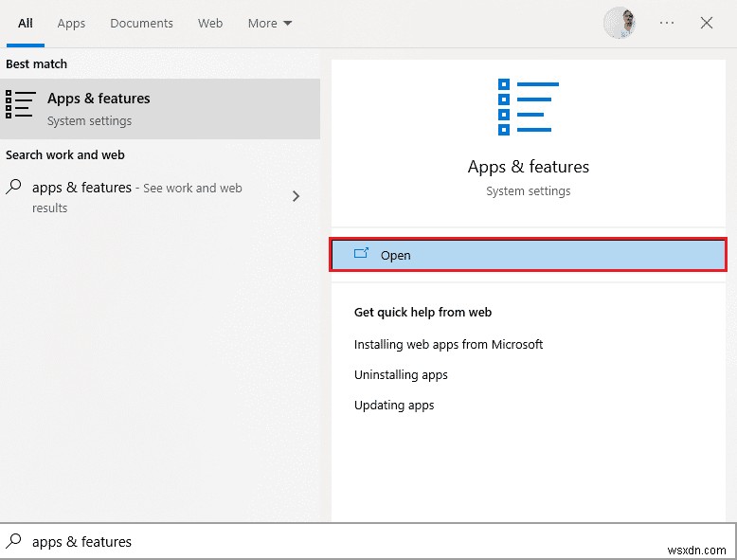
Task: Expand web result with the chevron arrow
Action: 296,196
